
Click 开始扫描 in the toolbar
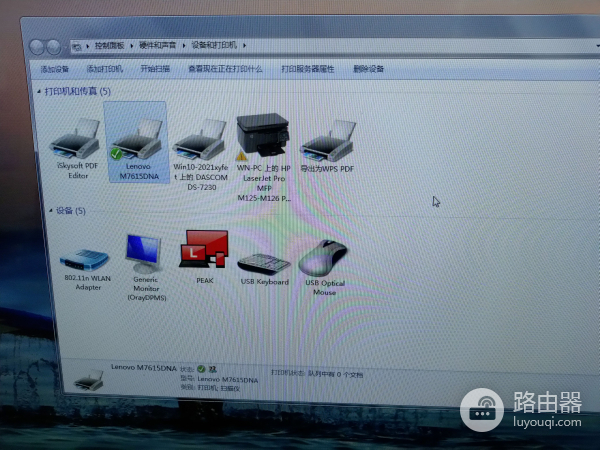tap(155, 69)
